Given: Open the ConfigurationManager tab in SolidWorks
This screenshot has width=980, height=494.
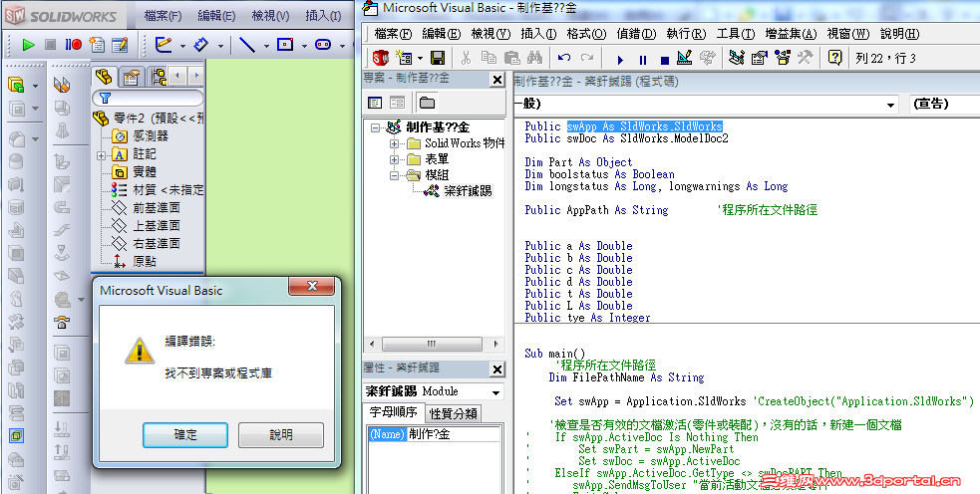Looking at the screenshot, I should [x=159, y=77].
